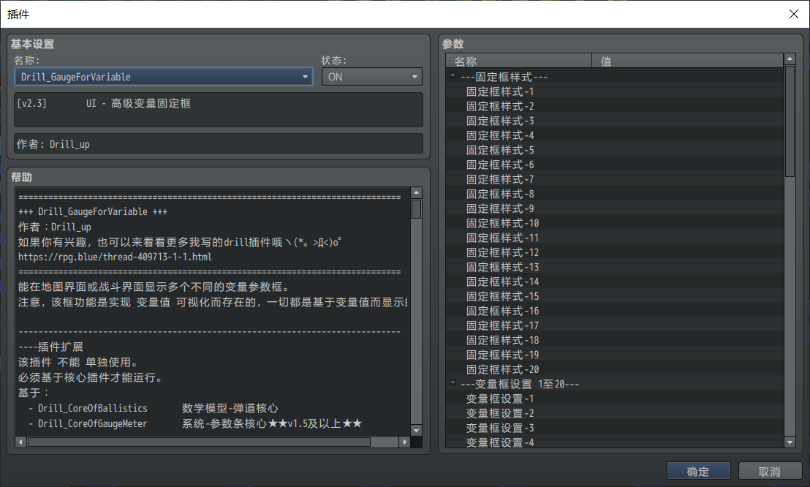The height and width of the screenshot is (487, 810).
Task: Open the plugin name dropdown Drill_GaugeForVariable
Action: point(164,76)
